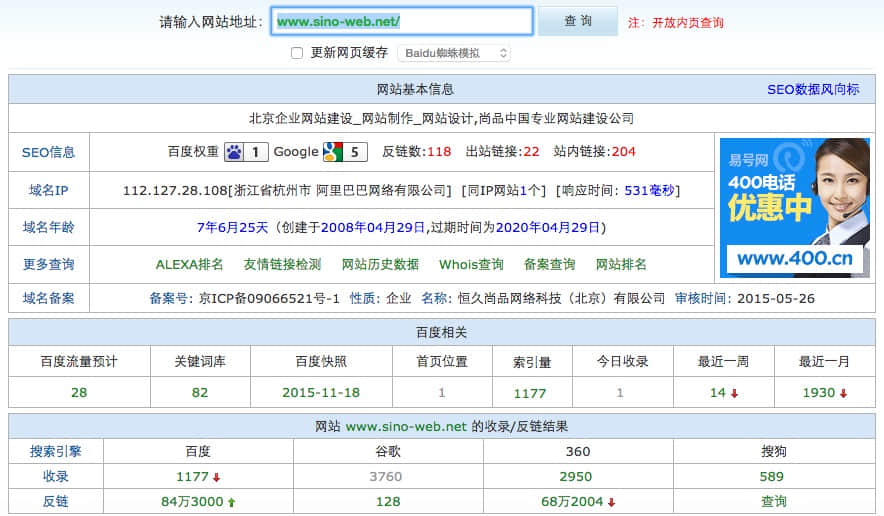Click the 查询 search button
Image resolution: width=884 pixels, height=516 pixels.
click(578, 21)
